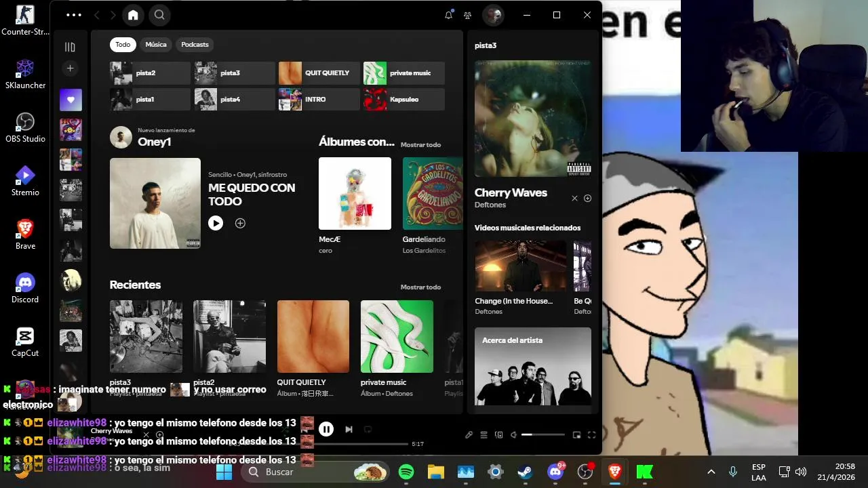Open the Acerca del artista card
868x488 pixels.
pos(533,366)
